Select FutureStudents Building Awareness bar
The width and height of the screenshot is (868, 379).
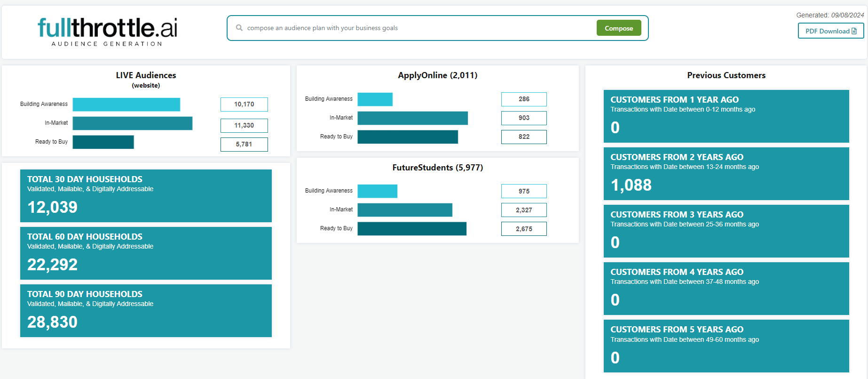[x=377, y=191]
